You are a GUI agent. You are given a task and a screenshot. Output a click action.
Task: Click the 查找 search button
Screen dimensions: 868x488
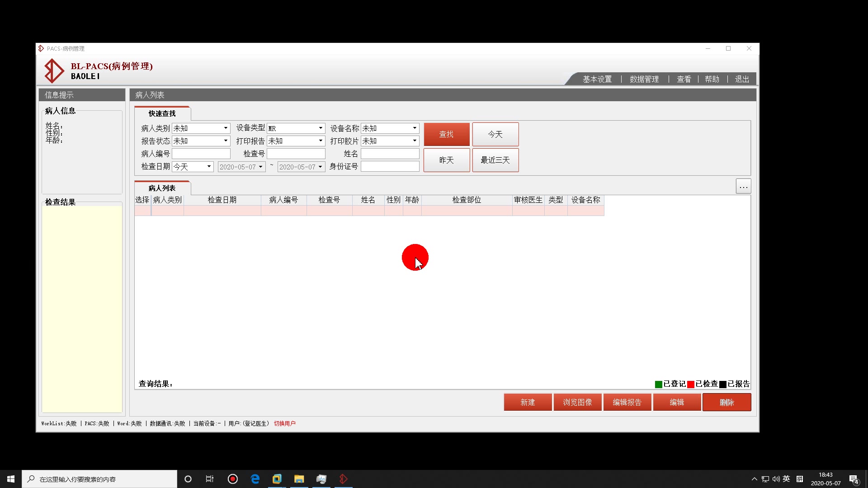[x=446, y=134]
